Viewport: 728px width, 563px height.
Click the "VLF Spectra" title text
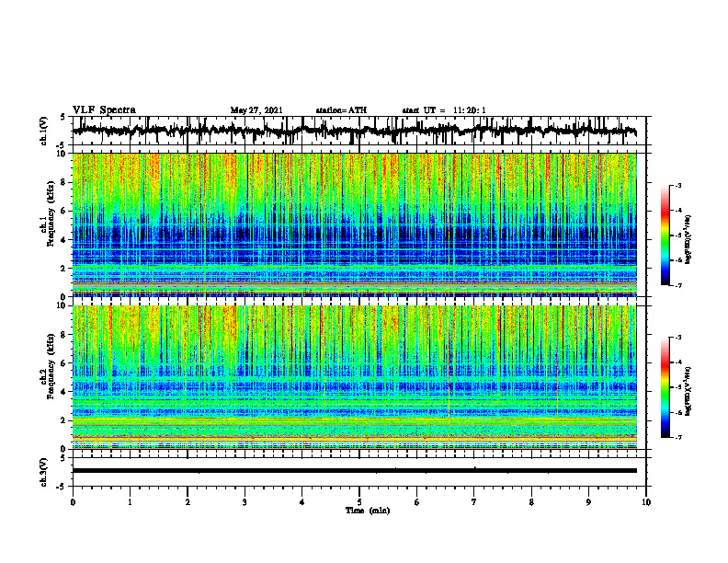(104, 110)
